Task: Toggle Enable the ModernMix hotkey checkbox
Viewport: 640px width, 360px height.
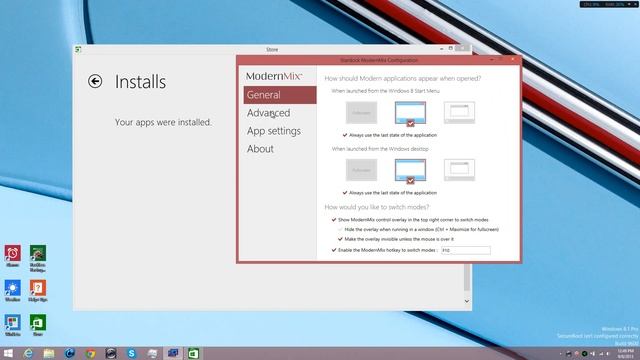Action: [334, 250]
